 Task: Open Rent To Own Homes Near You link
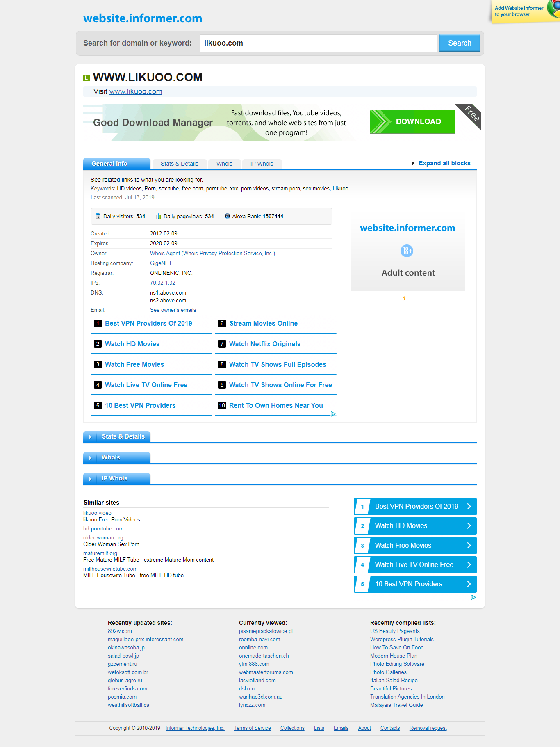click(x=276, y=405)
